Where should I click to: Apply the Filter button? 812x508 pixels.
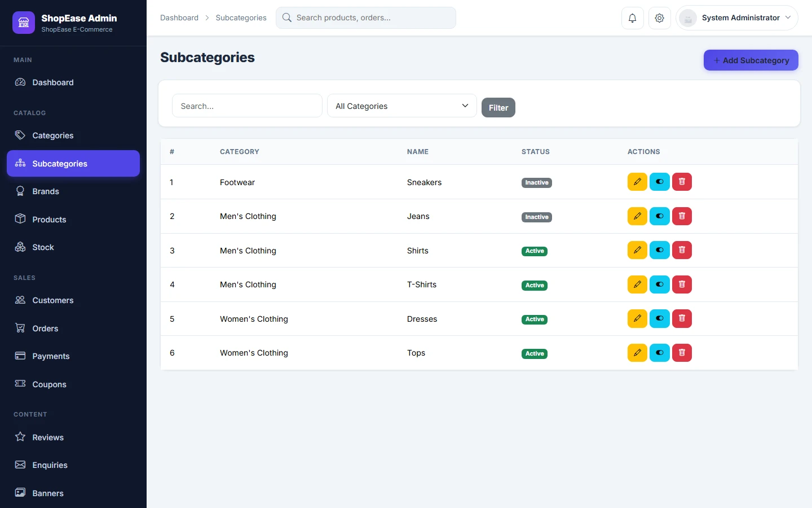coord(498,108)
